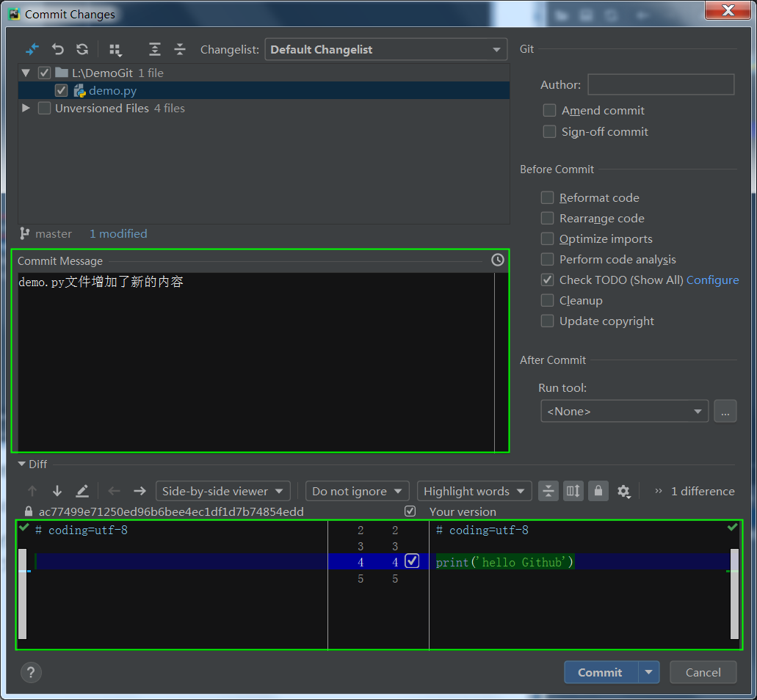This screenshot has width=757, height=700.
Task: Click the pencil Jump to Source icon
Action: (82, 491)
